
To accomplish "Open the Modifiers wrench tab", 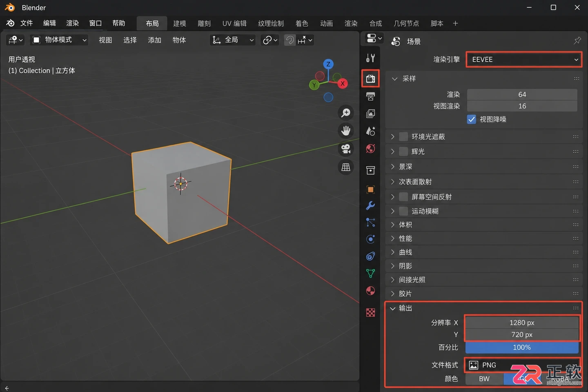I will click(x=370, y=205).
